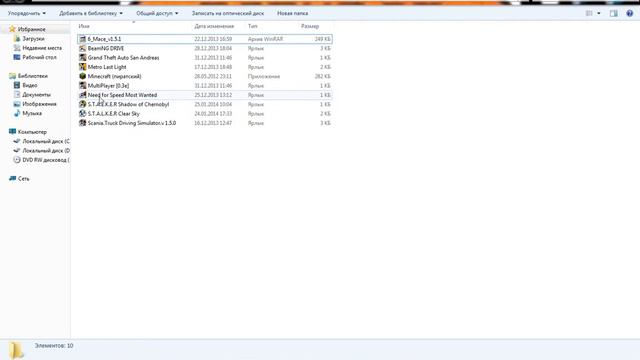Click the S.T.A.L.K.E.R Clear Sky name

click(113, 114)
